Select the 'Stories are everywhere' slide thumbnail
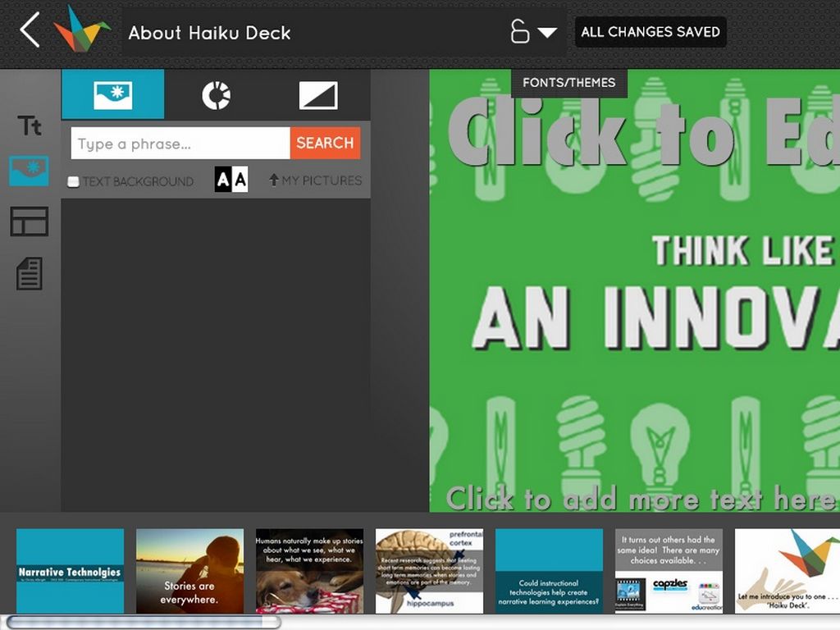Viewport: 840px width, 630px height. pos(189,571)
